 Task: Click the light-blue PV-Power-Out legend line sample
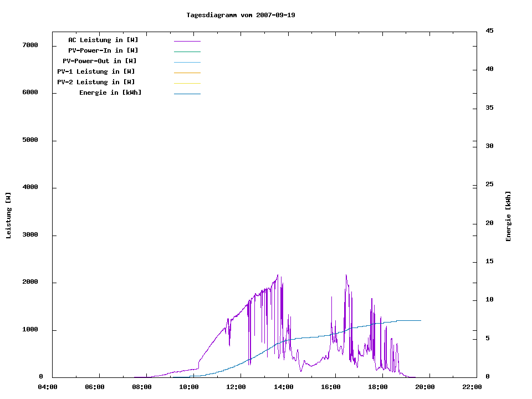point(187,62)
